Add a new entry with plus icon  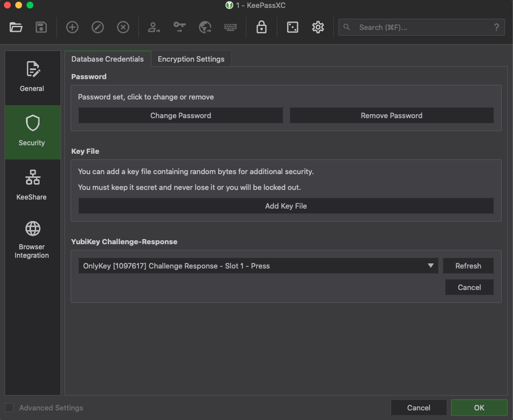72,27
